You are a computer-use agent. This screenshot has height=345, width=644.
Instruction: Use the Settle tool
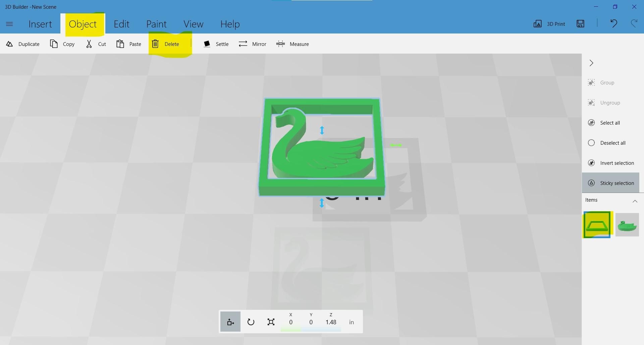click(216, 44)
